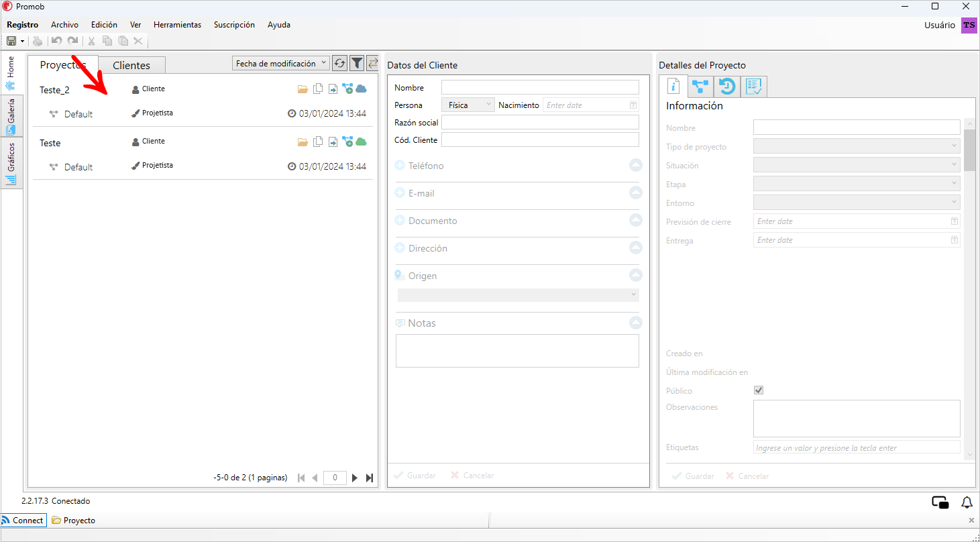Jump to last page in pagination
This screenshot has height=542, width=980.
(x=370, y=478)
